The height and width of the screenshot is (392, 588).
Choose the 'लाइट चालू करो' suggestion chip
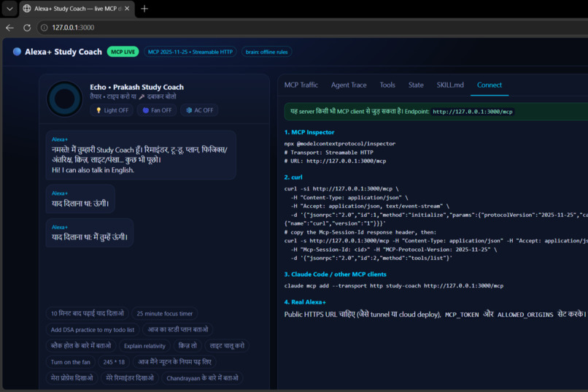(x=227, y=346)
